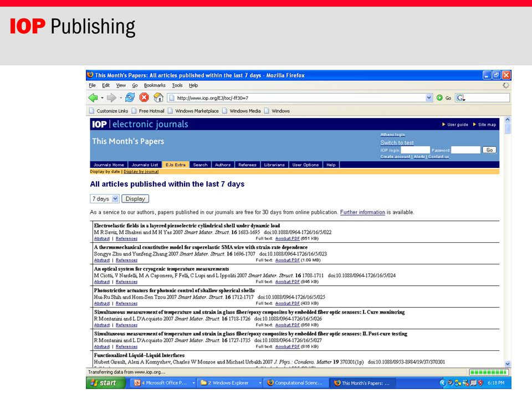Expand the Back button history arrow
532x399 pixels.
102,98
